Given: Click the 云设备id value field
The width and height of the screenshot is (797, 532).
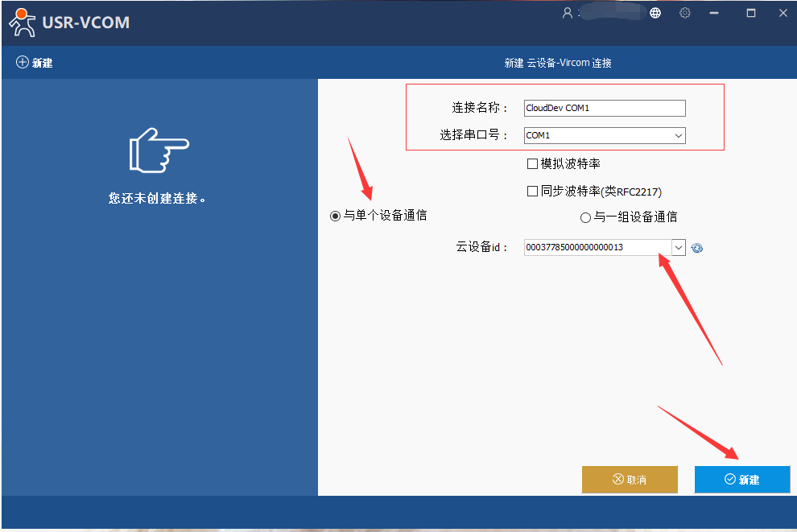Looking at the screenshot, I should [596, 248].
